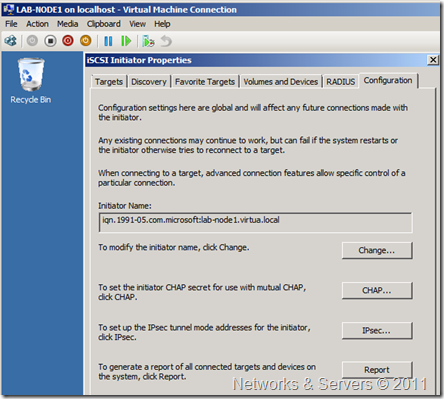This screenshot has width=444, height=399.
Task: Take a snapshot of the VM
Action: [148, 41]
